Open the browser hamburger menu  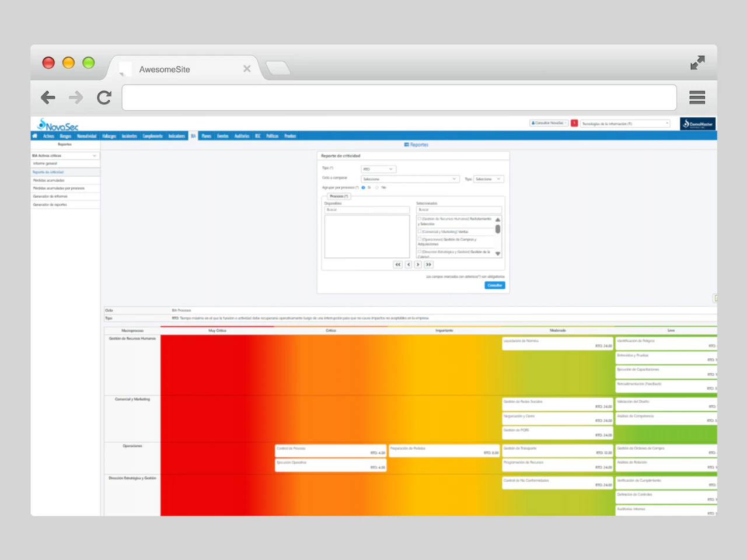coord(697,97)
